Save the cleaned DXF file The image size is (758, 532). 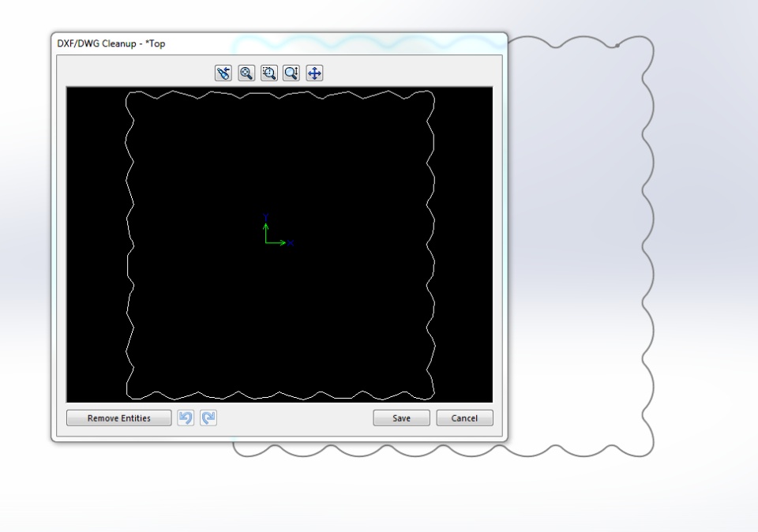point(401,418)
